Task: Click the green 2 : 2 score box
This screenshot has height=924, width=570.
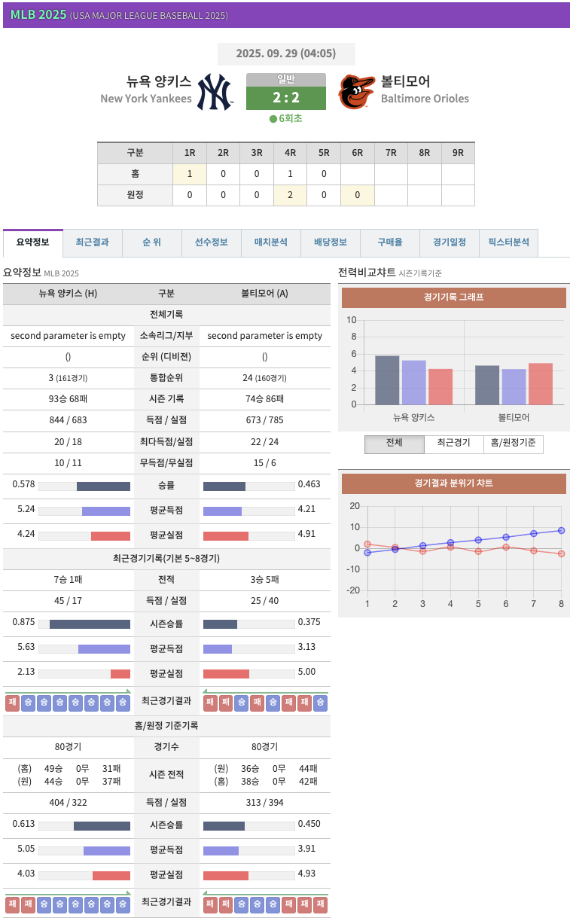Action: click(x=286, y=98)
